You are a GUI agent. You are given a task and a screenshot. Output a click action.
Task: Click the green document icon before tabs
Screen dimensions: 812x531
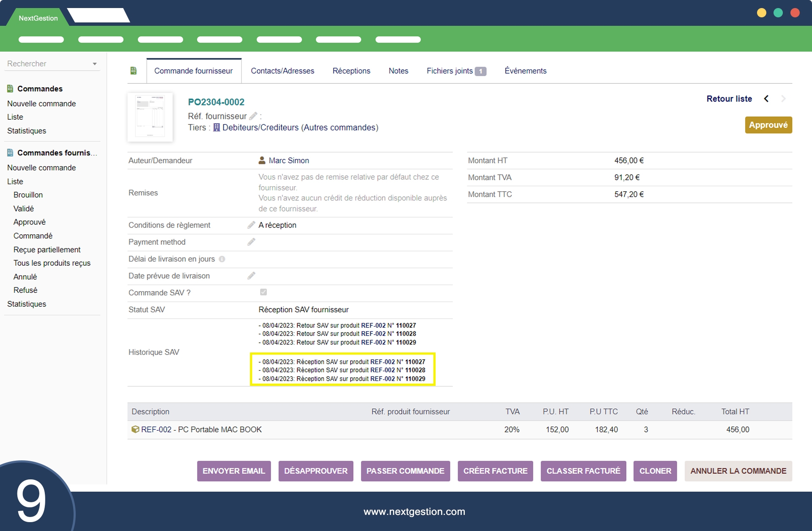pos(134,71)
